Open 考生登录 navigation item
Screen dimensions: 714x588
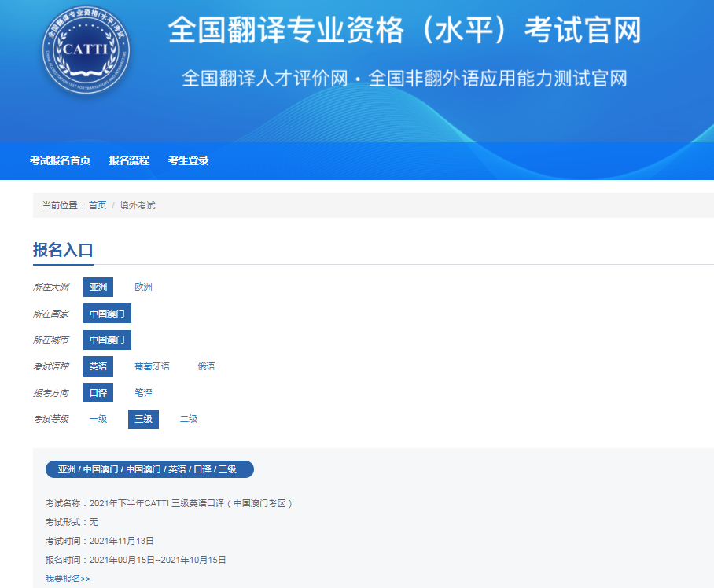[x=188, y=160]
